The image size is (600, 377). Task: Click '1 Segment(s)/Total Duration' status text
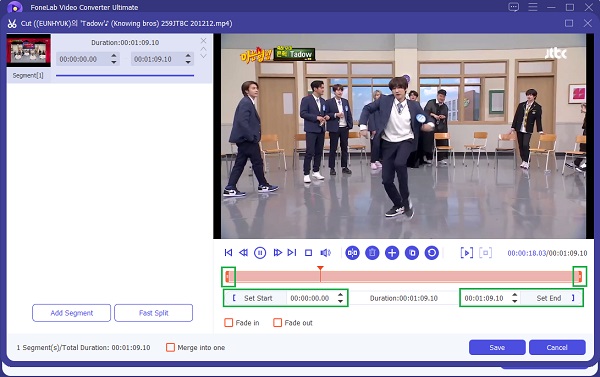coord(83,348)
